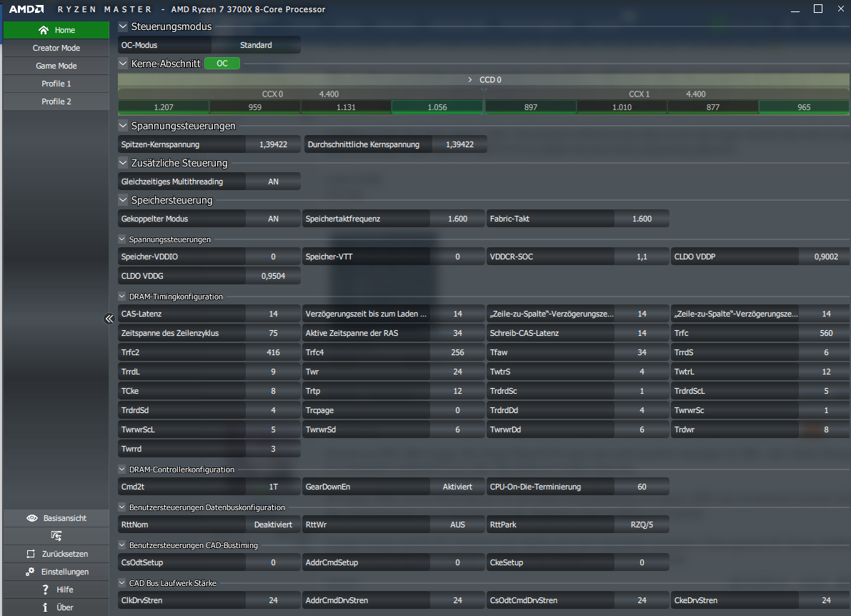Click the Zurücksetzen reset icon
The height and width of the screenshot is (616, 851).
(31, 554)
